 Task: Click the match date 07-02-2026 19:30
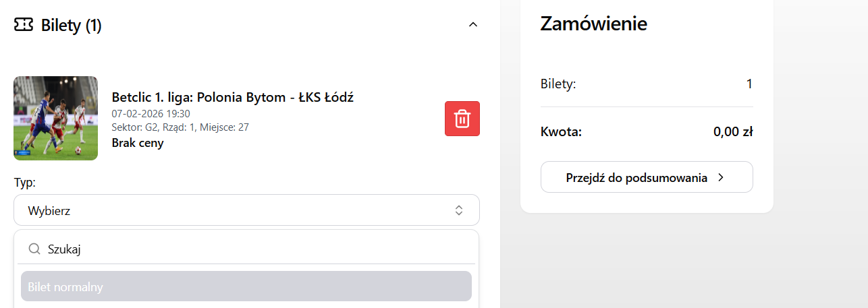pos(151,113)
